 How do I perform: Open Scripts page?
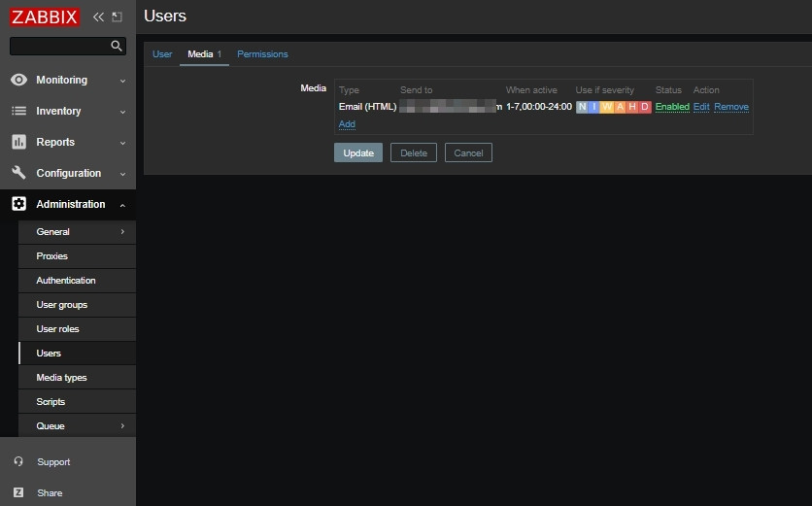[77, 402]
